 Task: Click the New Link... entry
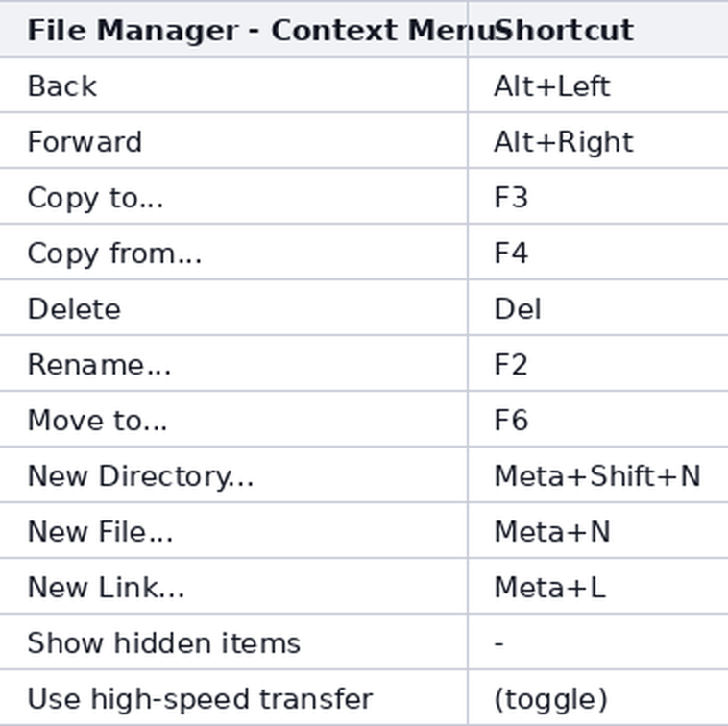(364, 587)
